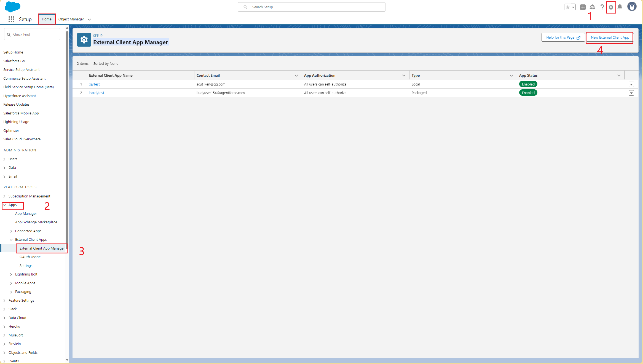The width and height of the screenshot is (643, 364).
Task: Open Service Setup Assistant
Action: tap(22, 69)
